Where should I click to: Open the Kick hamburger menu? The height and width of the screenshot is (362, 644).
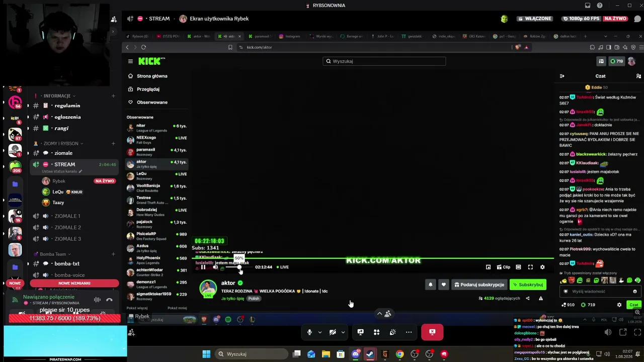[x=130, y=61]
